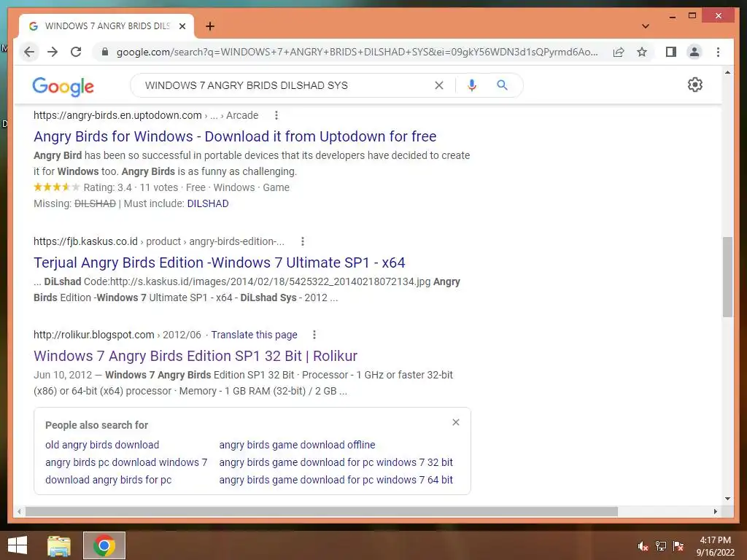Click the rolikur.blogspot.com URL text
The width and height of the screenshot is (747, 560).
[x=94, y=335]
